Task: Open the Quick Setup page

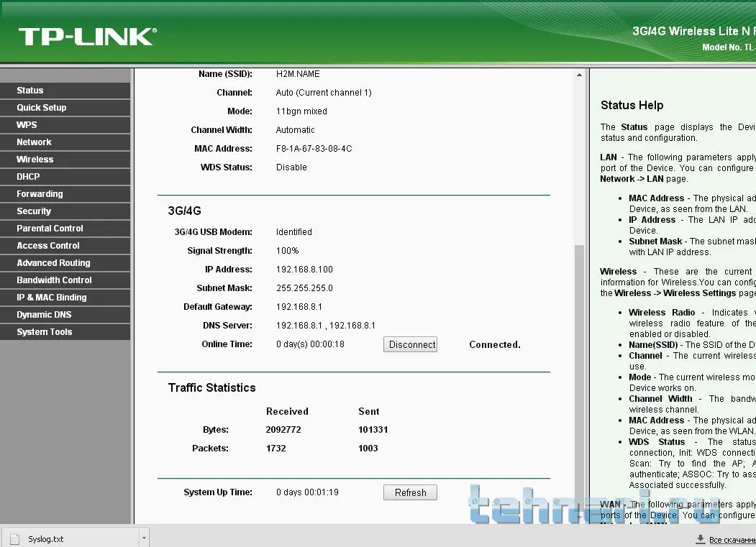Action: tap(65, 108)
